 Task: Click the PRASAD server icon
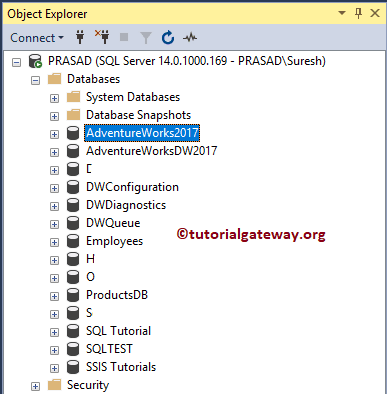35,61
